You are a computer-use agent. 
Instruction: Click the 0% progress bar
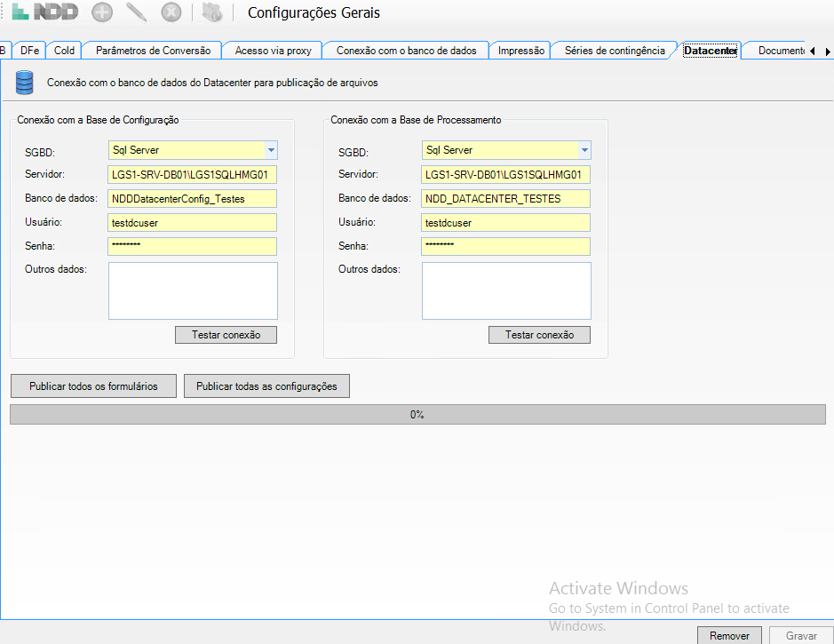point(417,415)
